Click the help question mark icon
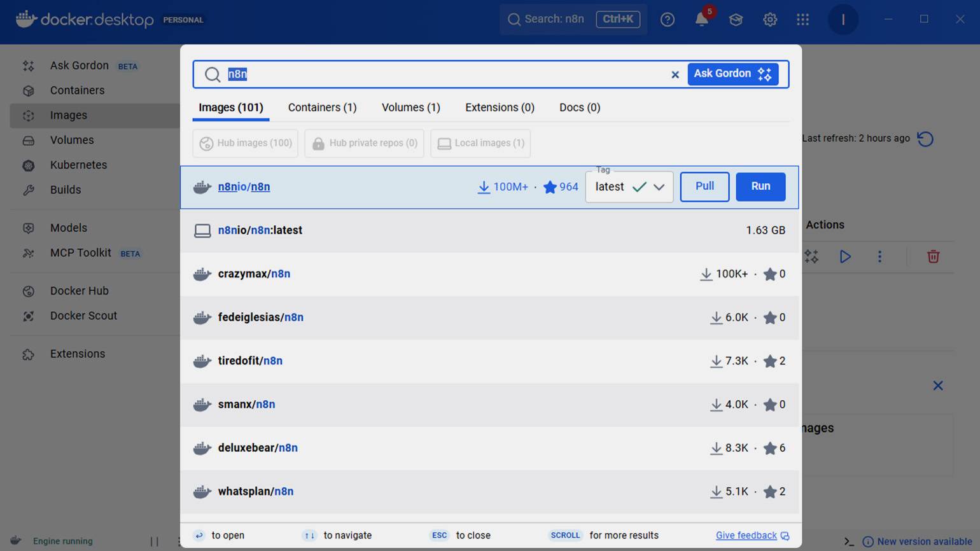 [x=667, y=20]
